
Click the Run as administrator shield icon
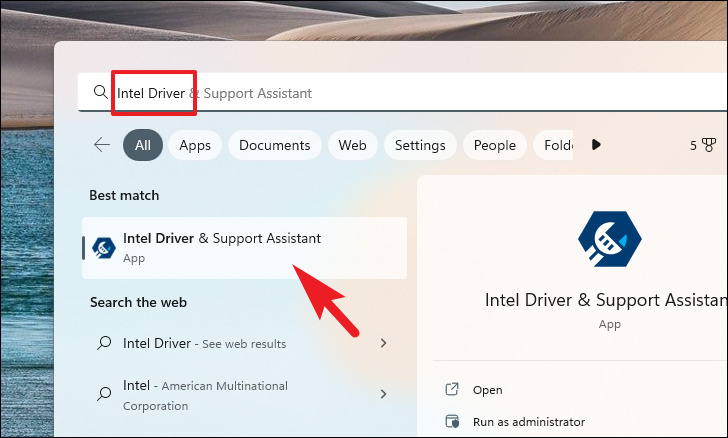(x=452, y=421)
